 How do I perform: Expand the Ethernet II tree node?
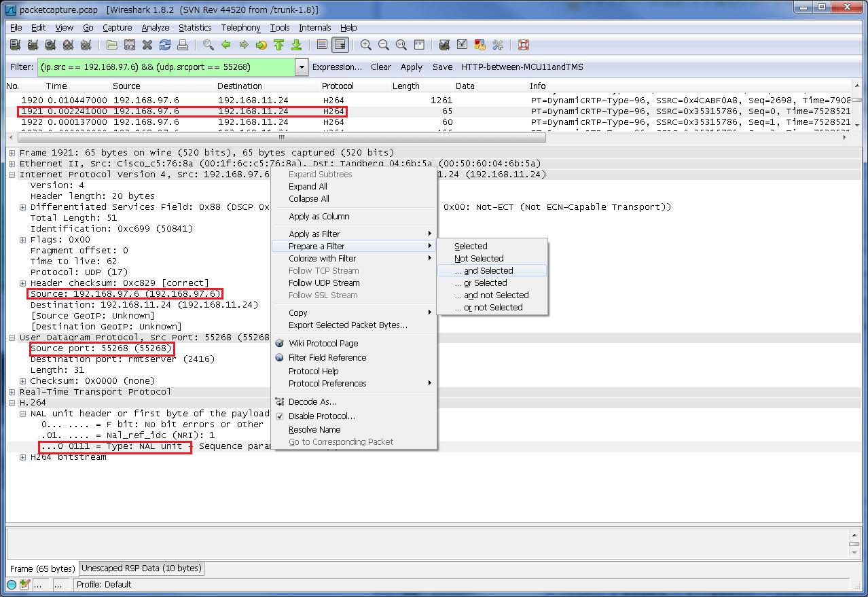coord(12,163)
